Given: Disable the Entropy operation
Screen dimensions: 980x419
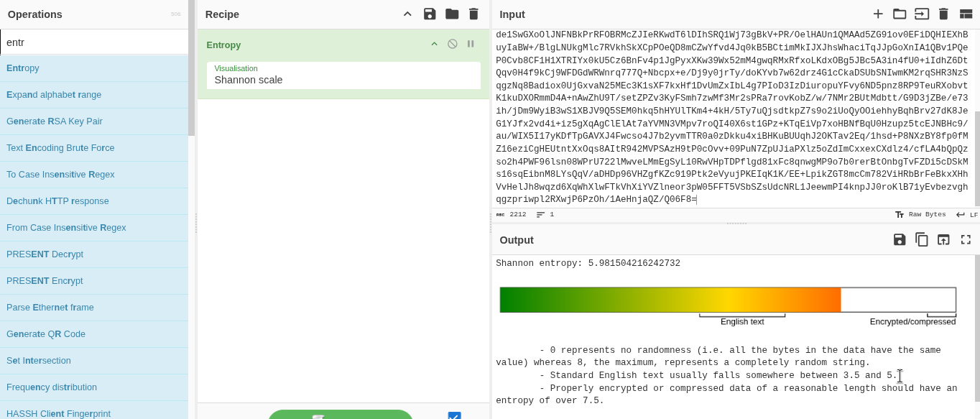Looking at the screenshot, I should click(453, 44).
